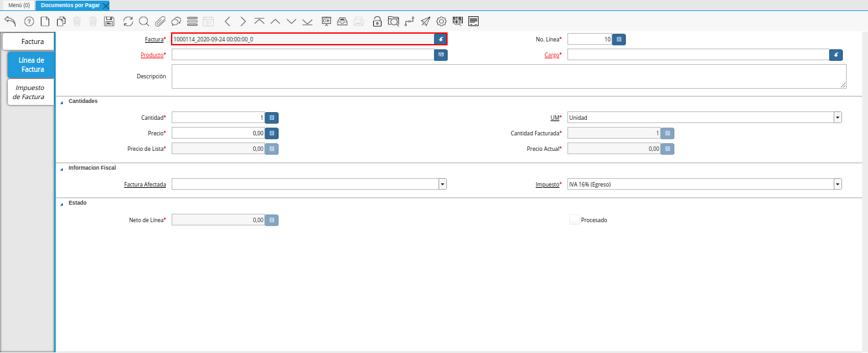Click the lookup button beside the Factura field

tap(440, 40)
